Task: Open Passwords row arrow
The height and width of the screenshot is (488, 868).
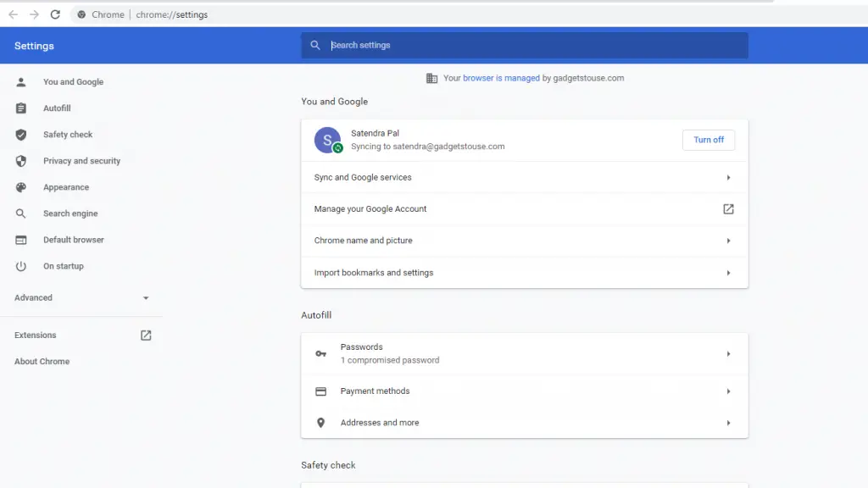Action: (728, 353)
